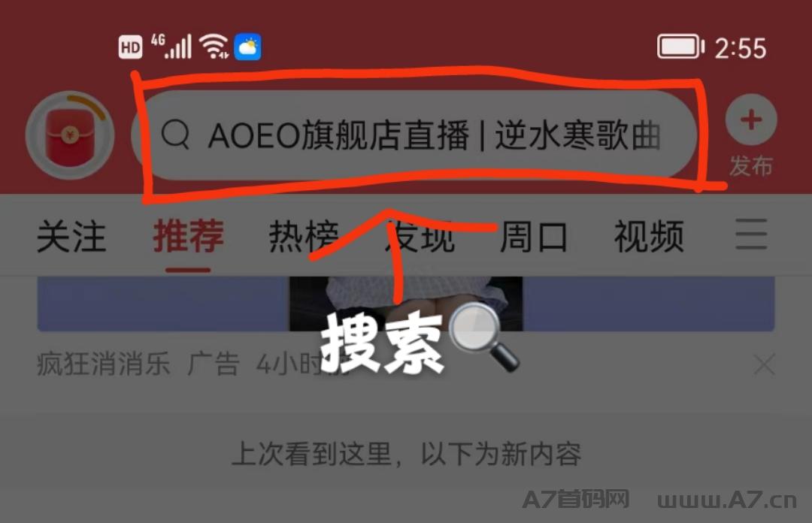Dismiss the 疯狂消消乐 ad with X
The image size is (812, 523).
[765, 365]
